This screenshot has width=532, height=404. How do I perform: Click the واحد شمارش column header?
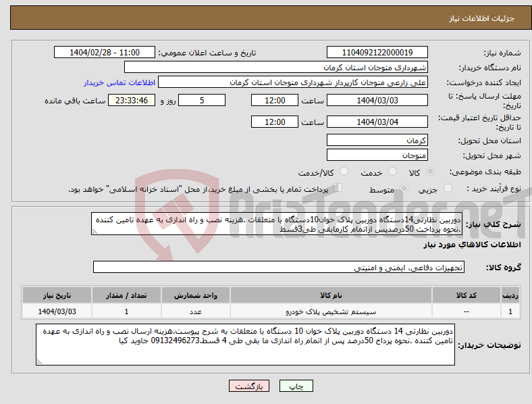coord(196,295)
